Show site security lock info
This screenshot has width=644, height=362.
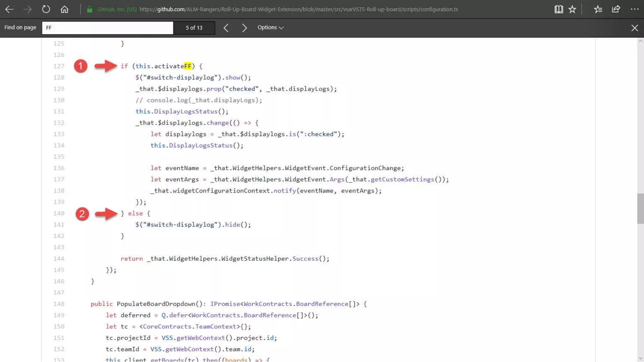coord(90,9)
